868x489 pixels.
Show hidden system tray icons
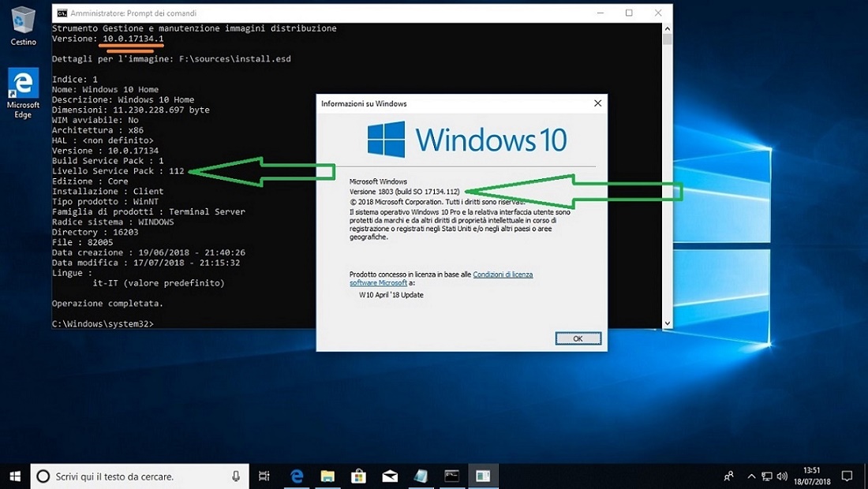(x=751, y=476)
